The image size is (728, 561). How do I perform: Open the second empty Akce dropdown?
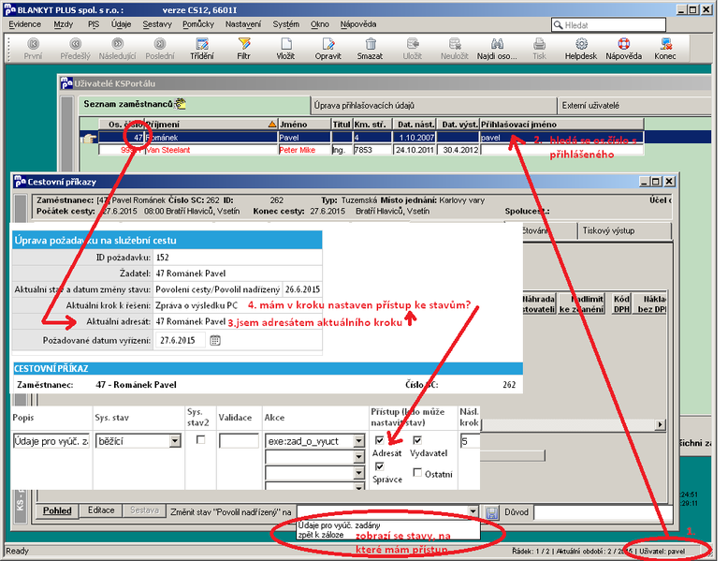tap(358, 457)
